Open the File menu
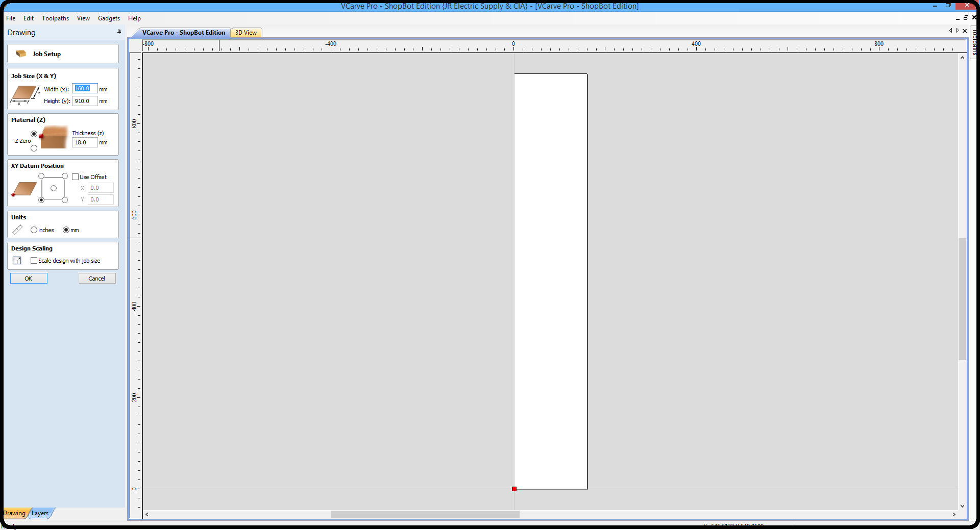This screenshot has height=530, width=980. click(11, 18)
